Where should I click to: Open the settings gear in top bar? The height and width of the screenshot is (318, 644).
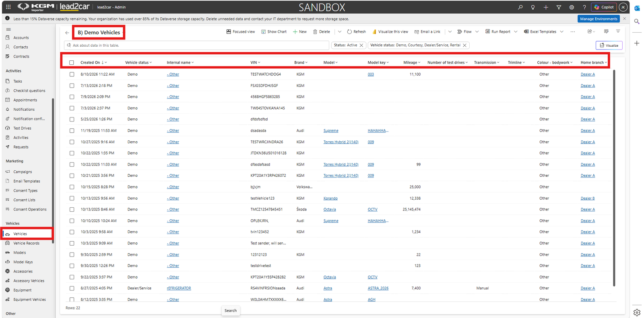(572, 7)
